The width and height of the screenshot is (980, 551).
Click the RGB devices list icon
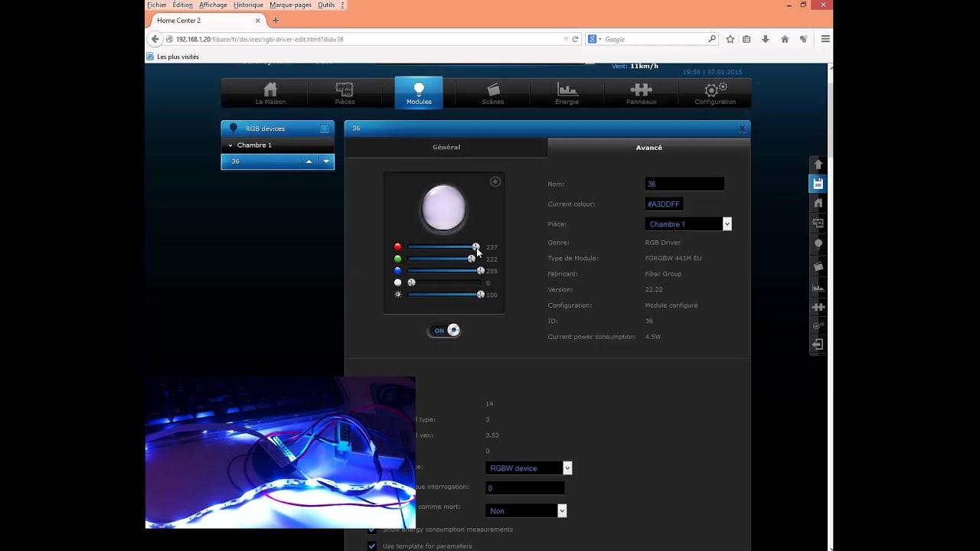(325, 129)
